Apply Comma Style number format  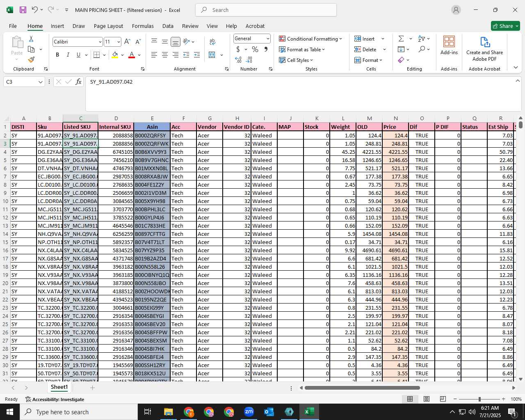tap(266, 49)
